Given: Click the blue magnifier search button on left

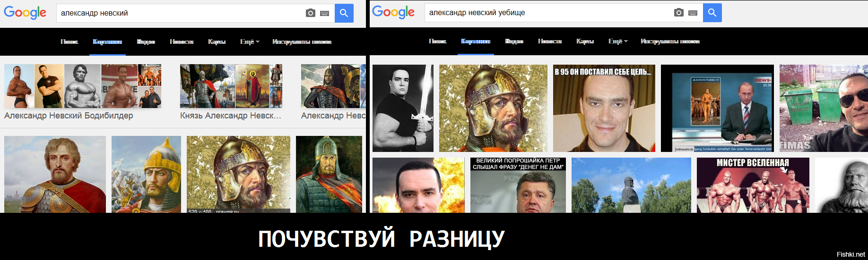Looking at the screenshot, I should pos(344,13).
